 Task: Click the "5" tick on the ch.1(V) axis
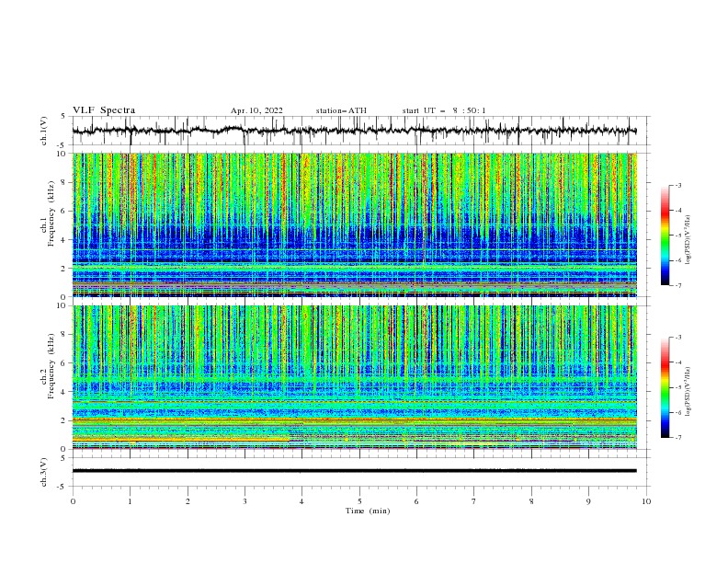tap(63, 117)
